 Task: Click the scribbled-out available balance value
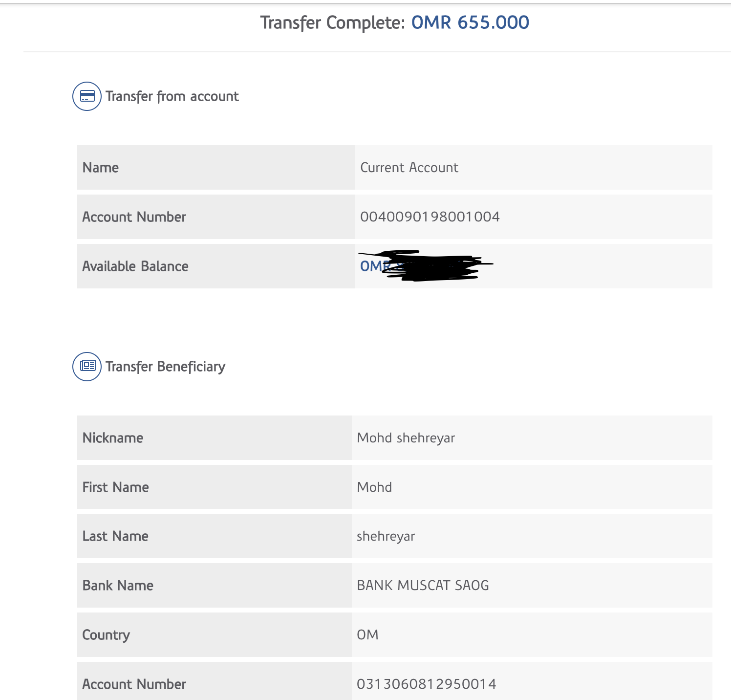424,266
